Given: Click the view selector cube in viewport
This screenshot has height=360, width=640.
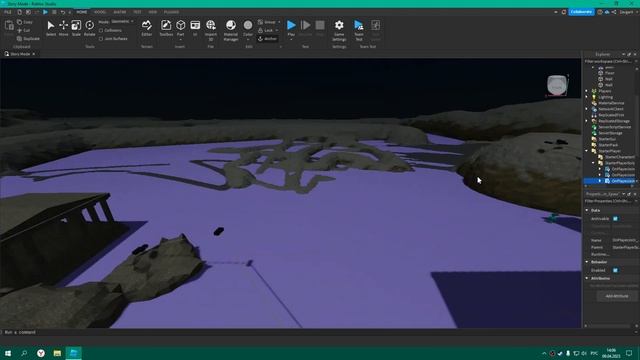Looking at the screenshot, I should point(557,86).
